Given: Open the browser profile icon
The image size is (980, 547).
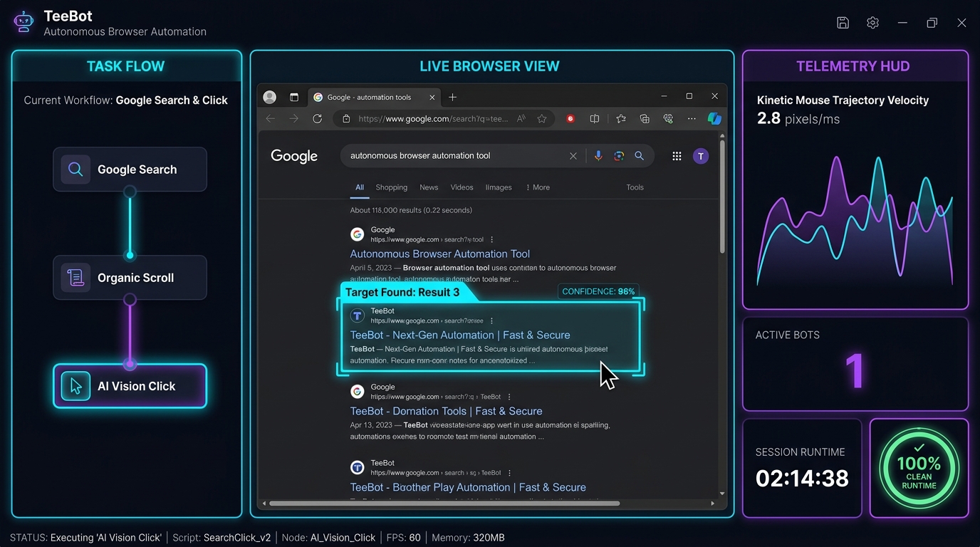Looking at the screenshot, I should [x=269, y=97].
